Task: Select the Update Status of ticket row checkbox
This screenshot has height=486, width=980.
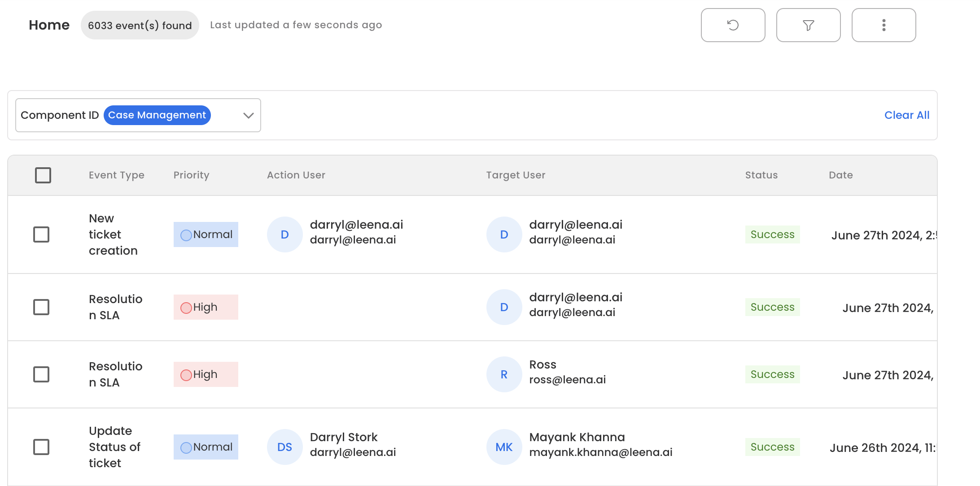Action: click(41, 447)
